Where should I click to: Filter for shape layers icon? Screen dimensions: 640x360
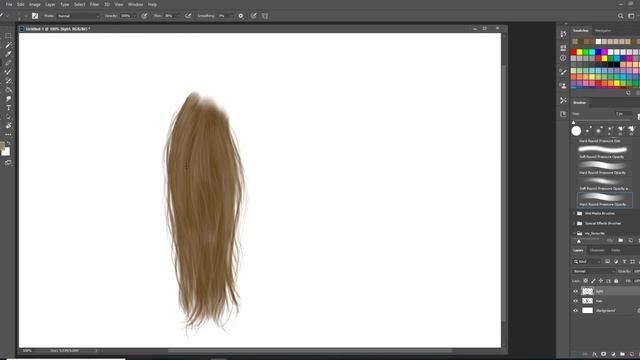(632, 262)
